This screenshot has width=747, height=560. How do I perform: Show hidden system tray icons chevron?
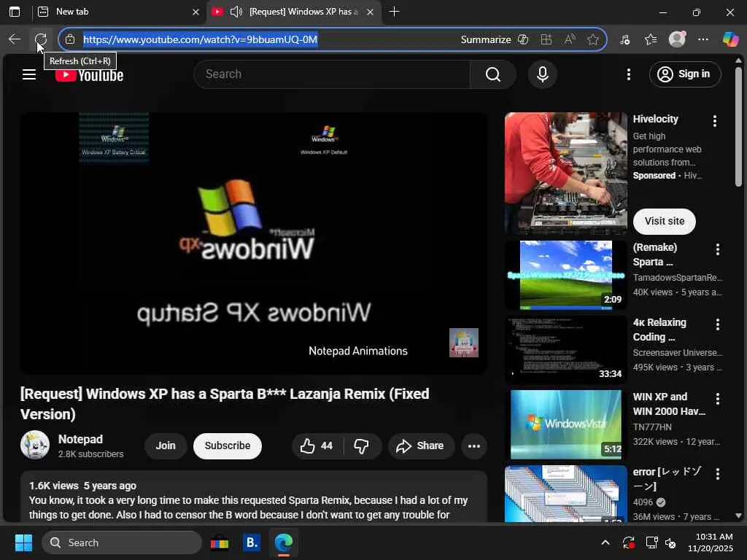(x=605, y=542)
